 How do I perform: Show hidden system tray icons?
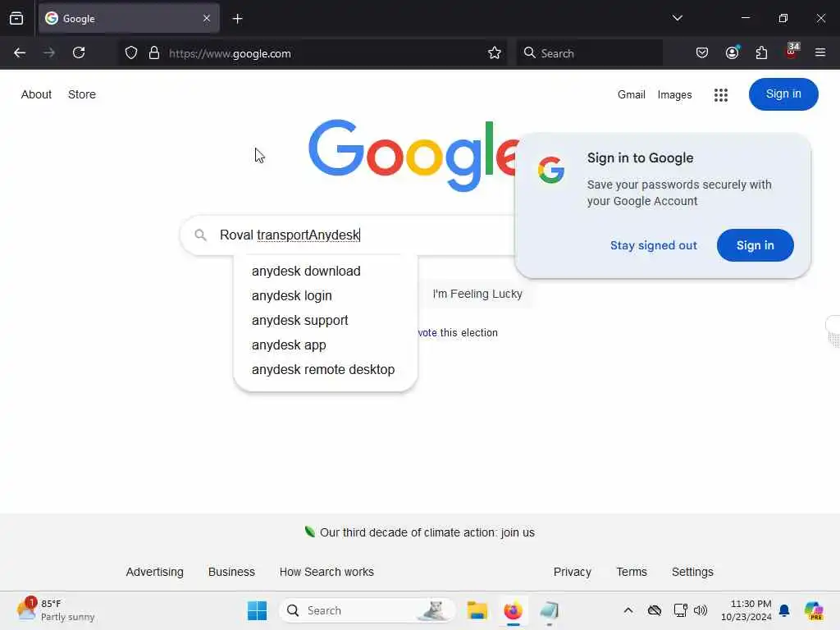coord(628,610)
